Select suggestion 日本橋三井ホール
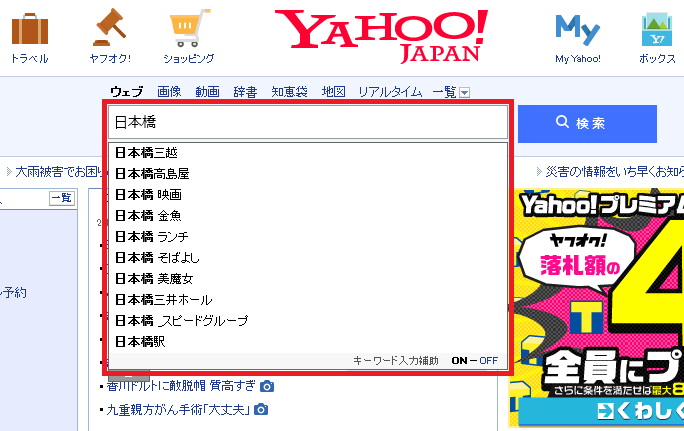 [308, 299]
